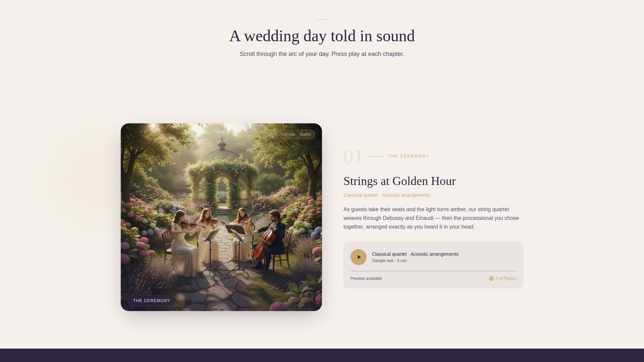Click the Debussy and Einaudi description paragraph

pyautogui.click(x=431, y=218)
